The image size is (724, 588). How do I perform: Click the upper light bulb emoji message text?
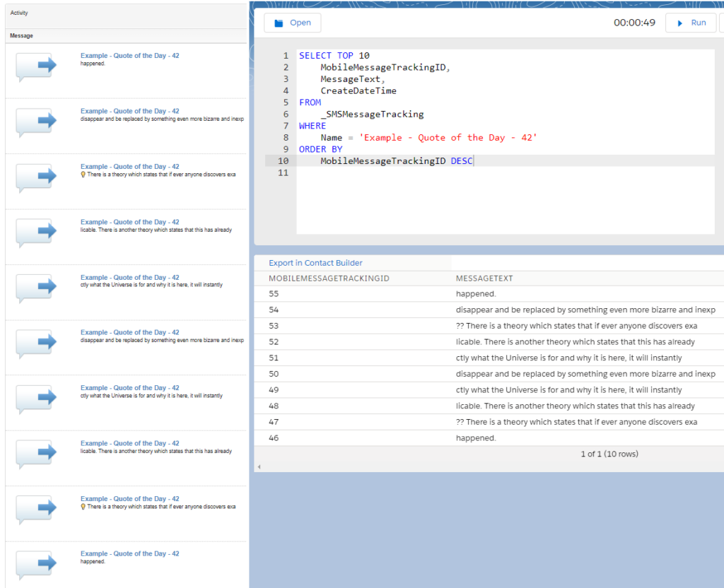pos(158,175)
